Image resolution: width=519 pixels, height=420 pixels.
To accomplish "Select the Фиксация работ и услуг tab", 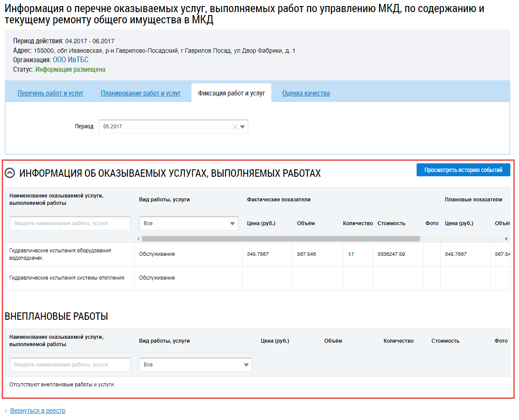I will (x=231, y=93).
